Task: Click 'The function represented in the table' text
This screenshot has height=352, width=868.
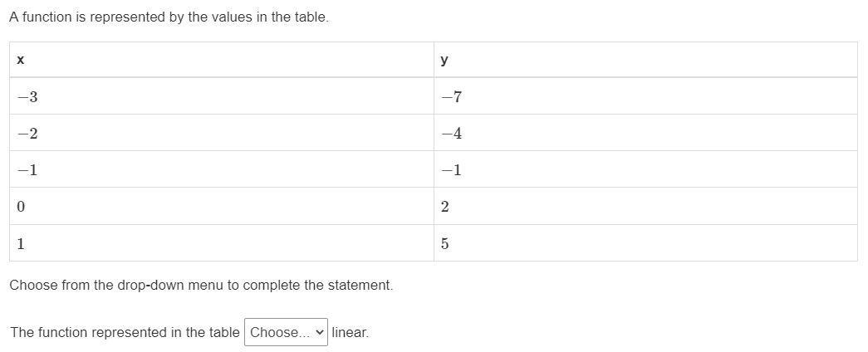Action: (x=125, y=333)
